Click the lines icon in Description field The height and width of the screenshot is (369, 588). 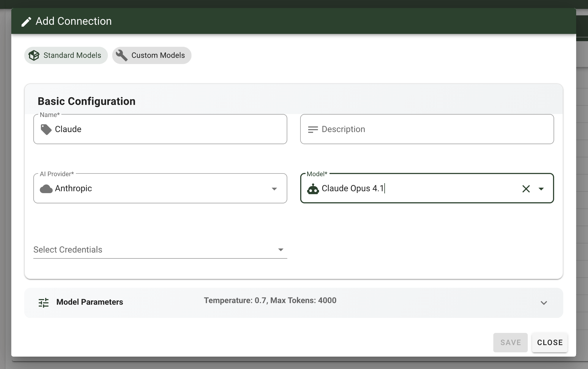coord(313,129)
